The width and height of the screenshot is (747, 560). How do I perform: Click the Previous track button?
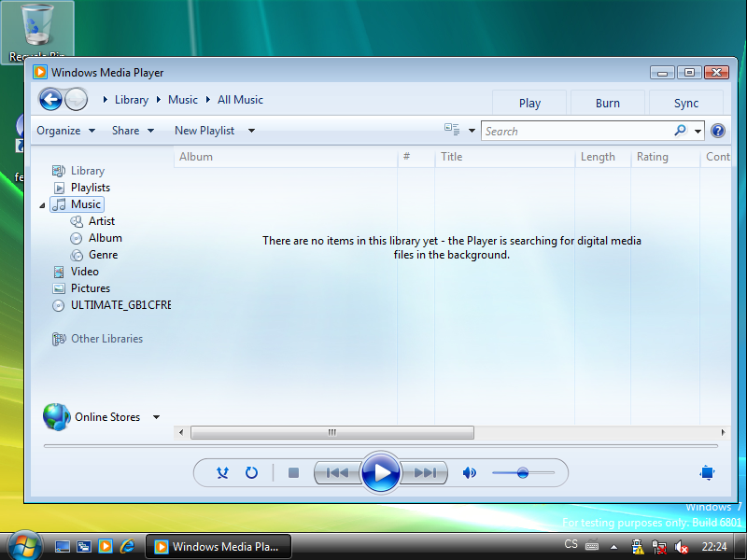(x=337, y=473)
